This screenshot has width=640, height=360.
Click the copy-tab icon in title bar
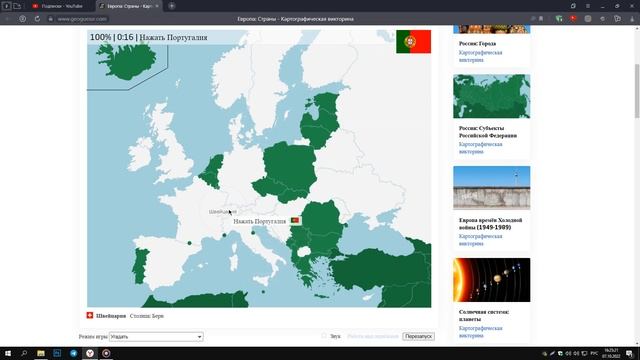point(573,6)
